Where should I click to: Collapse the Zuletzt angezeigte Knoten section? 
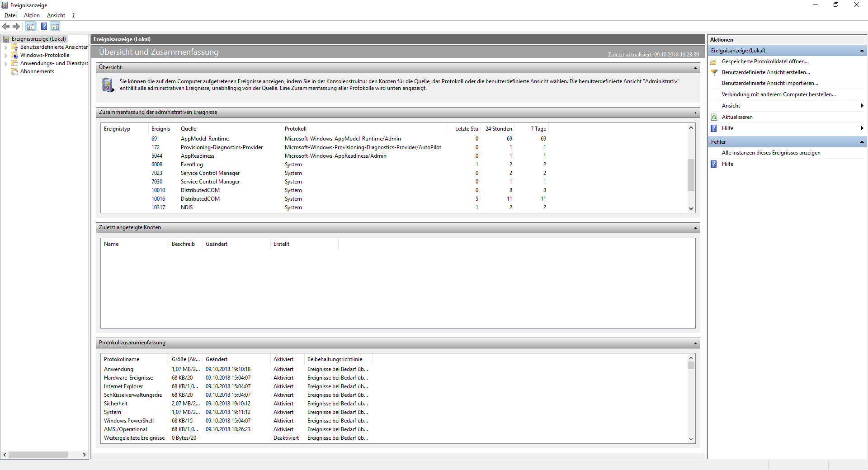695,228
